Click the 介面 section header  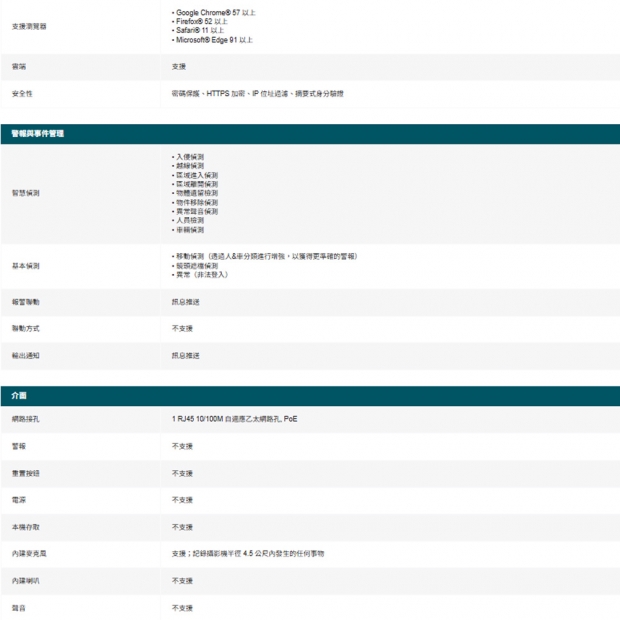click(x=19, y=395)
